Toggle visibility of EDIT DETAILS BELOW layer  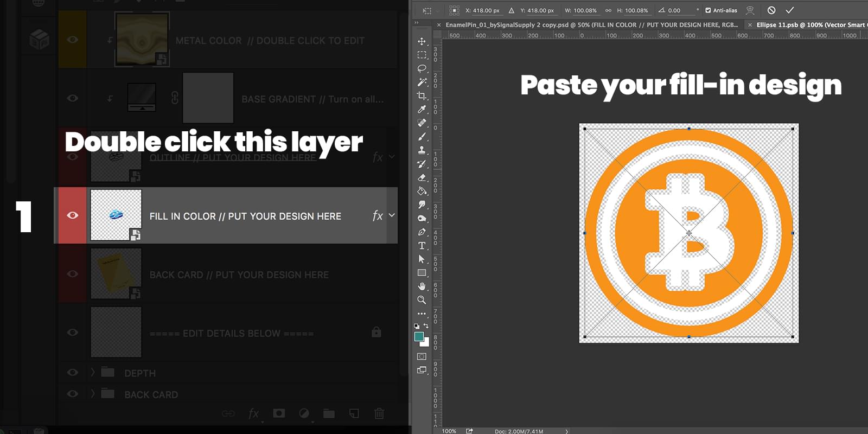tap(72, 333)
